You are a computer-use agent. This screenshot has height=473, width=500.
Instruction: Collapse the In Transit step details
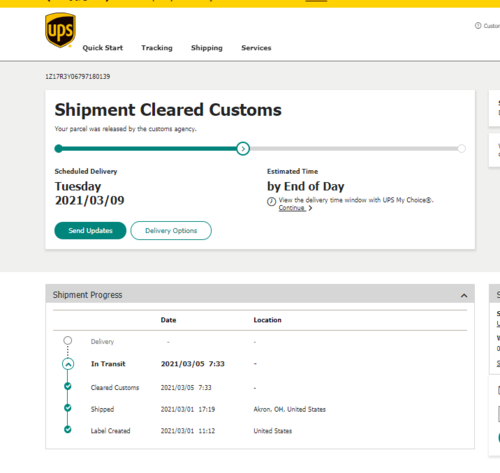(68, 364)
